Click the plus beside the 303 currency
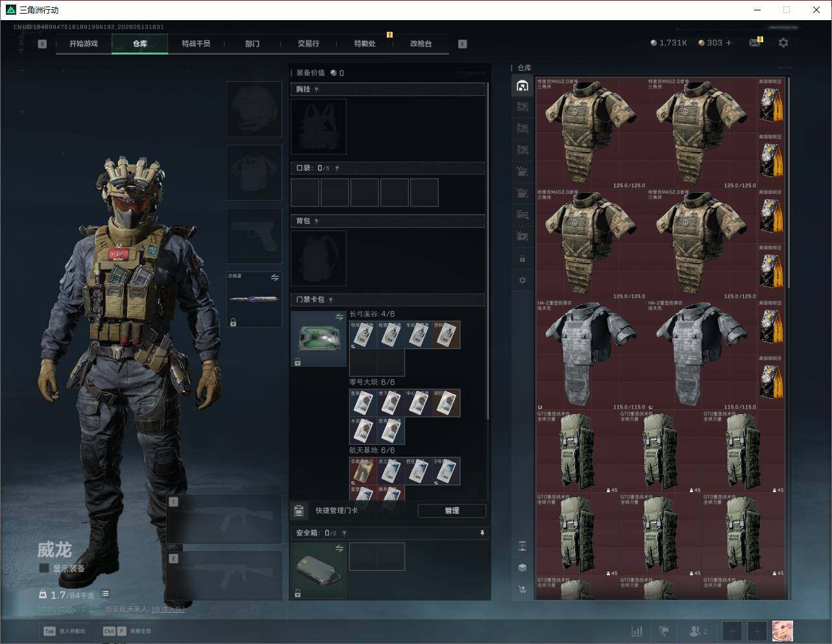The height and width of the screenshot is (644, 832). (x=729, y=43)
